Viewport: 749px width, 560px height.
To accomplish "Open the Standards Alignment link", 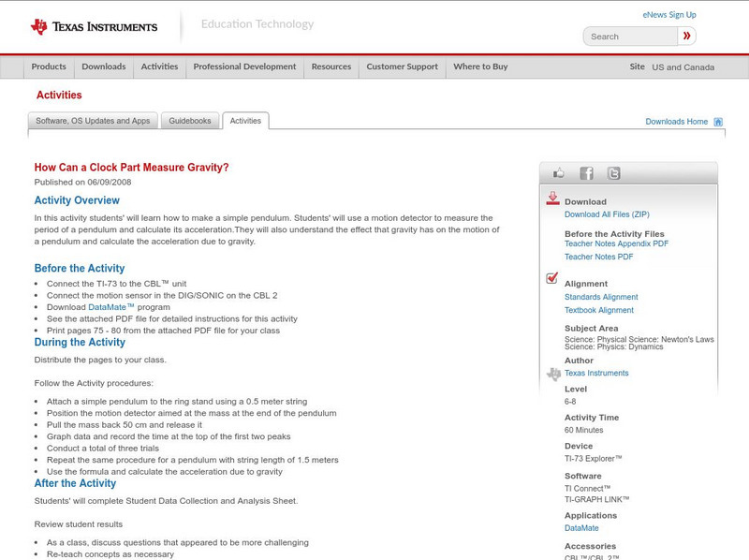I will (601, 297).
